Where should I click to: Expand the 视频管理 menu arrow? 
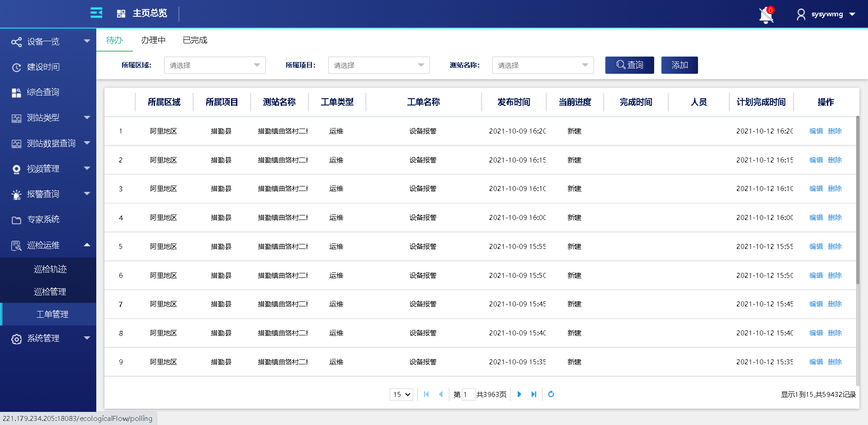point(87,168)
